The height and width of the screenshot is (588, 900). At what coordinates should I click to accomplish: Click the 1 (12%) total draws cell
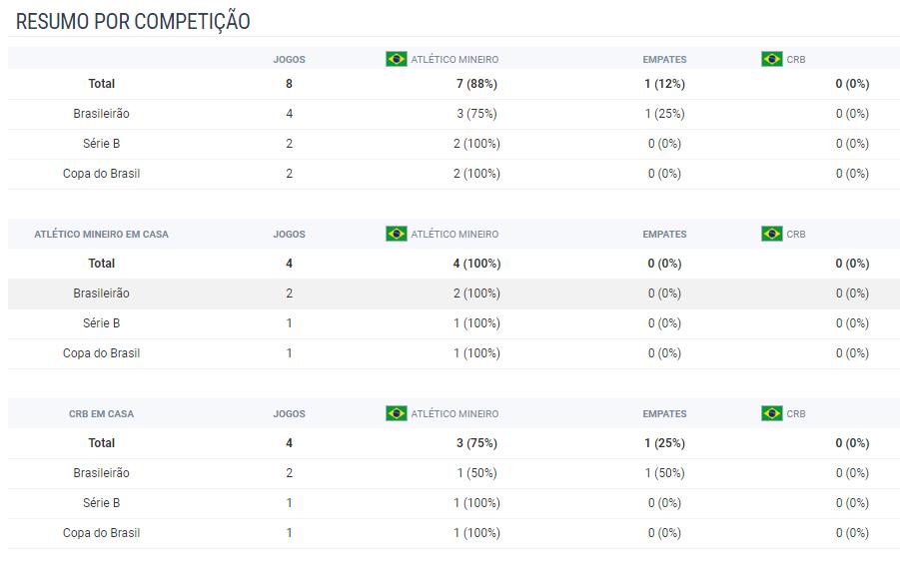(664, 84)
